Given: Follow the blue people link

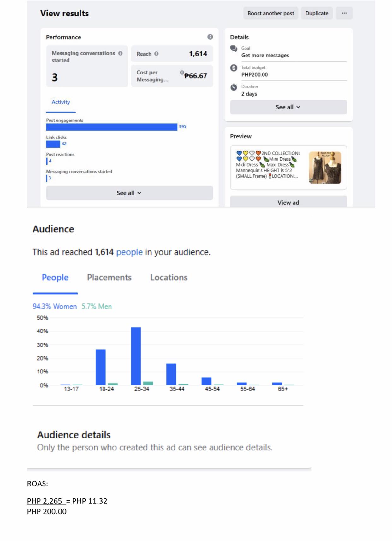Looking at the screenshot, I should click(129, 252).
